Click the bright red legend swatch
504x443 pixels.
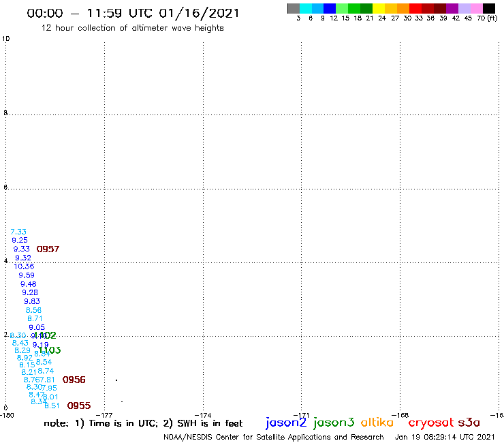tap(415, 8)
